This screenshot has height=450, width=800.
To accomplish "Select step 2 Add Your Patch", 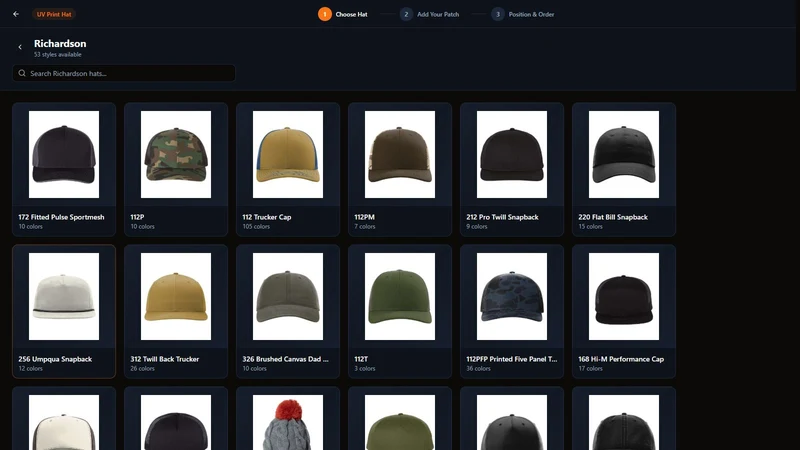I will click(430, 14).
